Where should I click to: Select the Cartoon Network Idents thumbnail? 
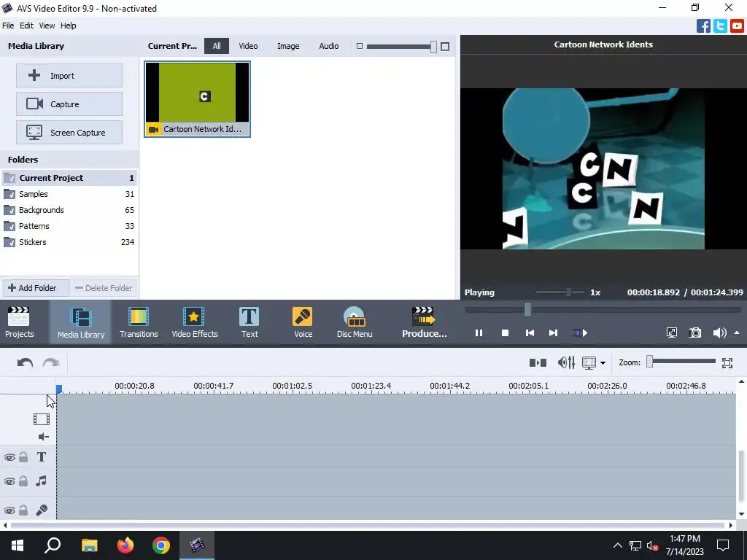tap(197, 99)
